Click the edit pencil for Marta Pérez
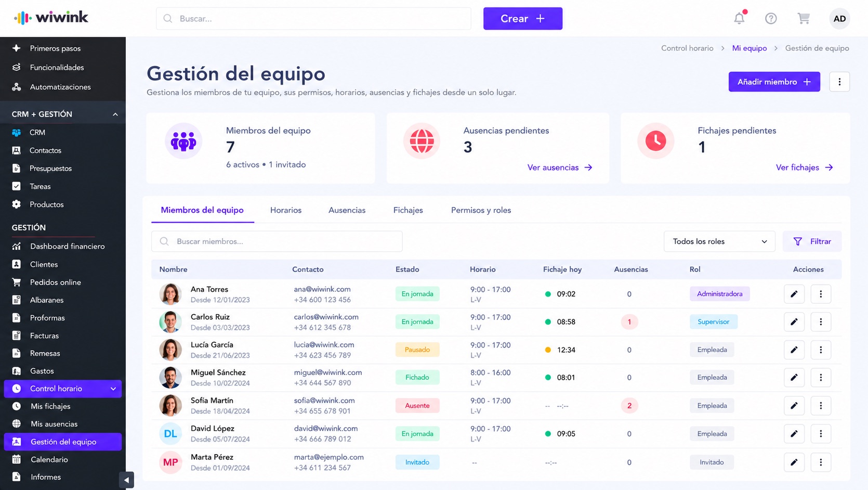 (x=794, y=462)
